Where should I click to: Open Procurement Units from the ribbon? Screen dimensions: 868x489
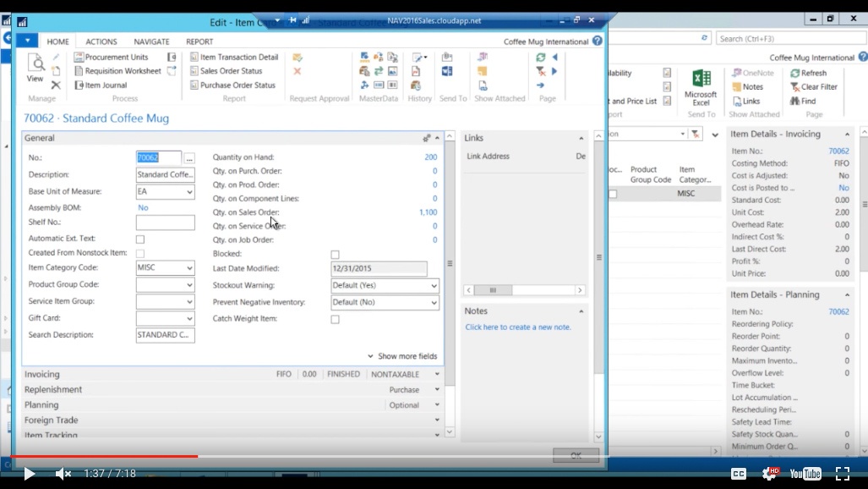pyautogui.click(x=111, y=57)
